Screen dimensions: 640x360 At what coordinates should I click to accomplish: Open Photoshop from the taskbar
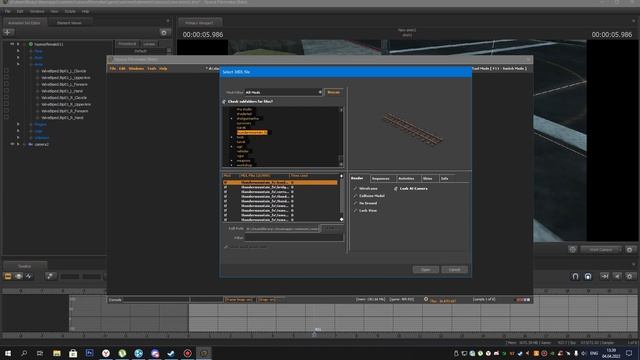89,353
